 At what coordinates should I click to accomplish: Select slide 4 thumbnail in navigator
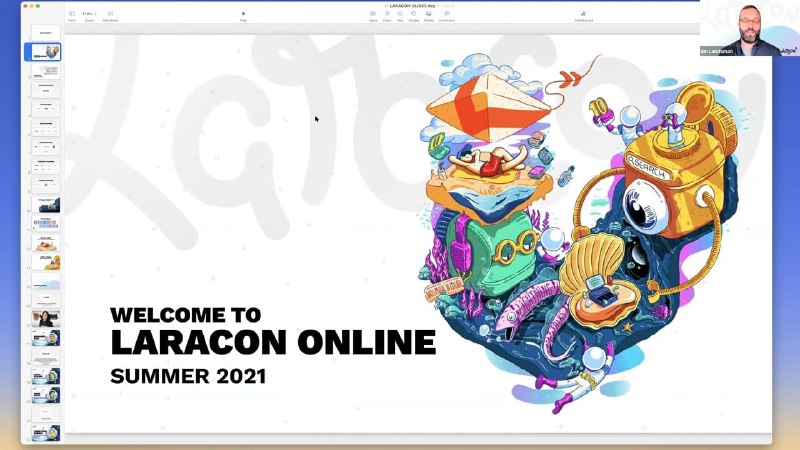46,90
